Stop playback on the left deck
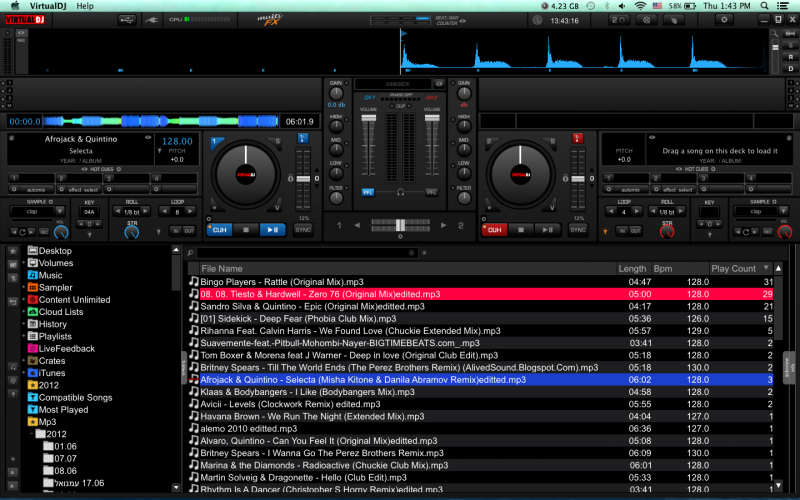 tap(246, 229)
